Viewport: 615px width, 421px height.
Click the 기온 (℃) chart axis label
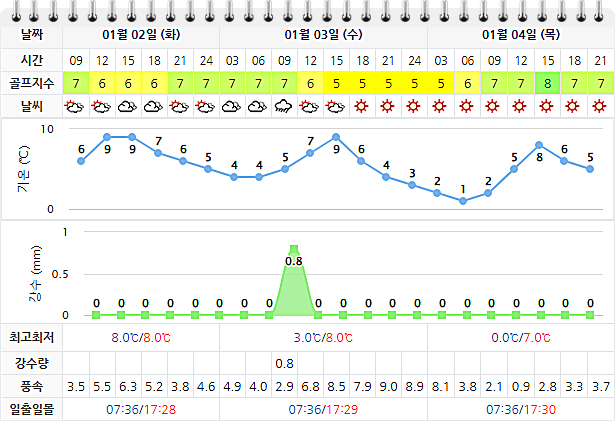[x=24, y=169]
